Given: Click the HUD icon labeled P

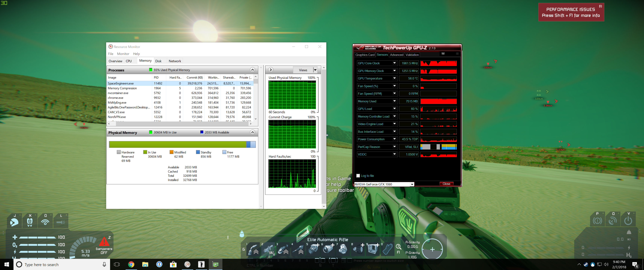Looking at the screenshot, I should click(598, 219).
